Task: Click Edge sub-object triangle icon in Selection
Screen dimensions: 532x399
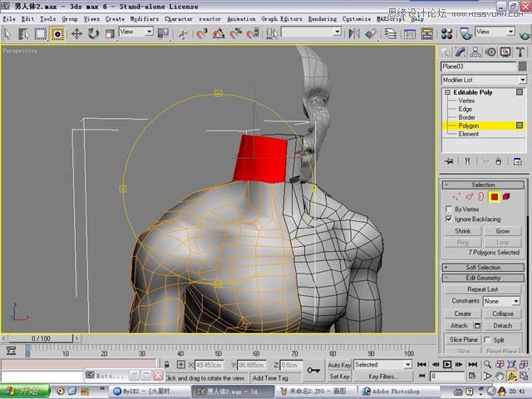Action: pos(469,196)
